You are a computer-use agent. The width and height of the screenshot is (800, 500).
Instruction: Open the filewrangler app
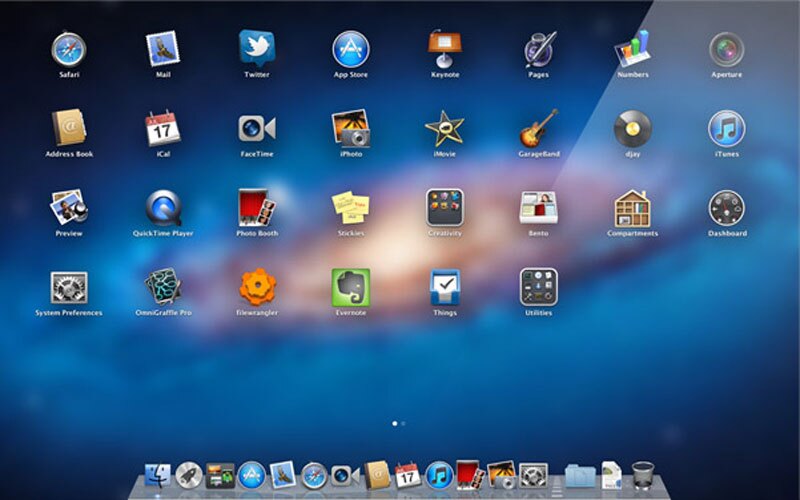tap(258, 287)
